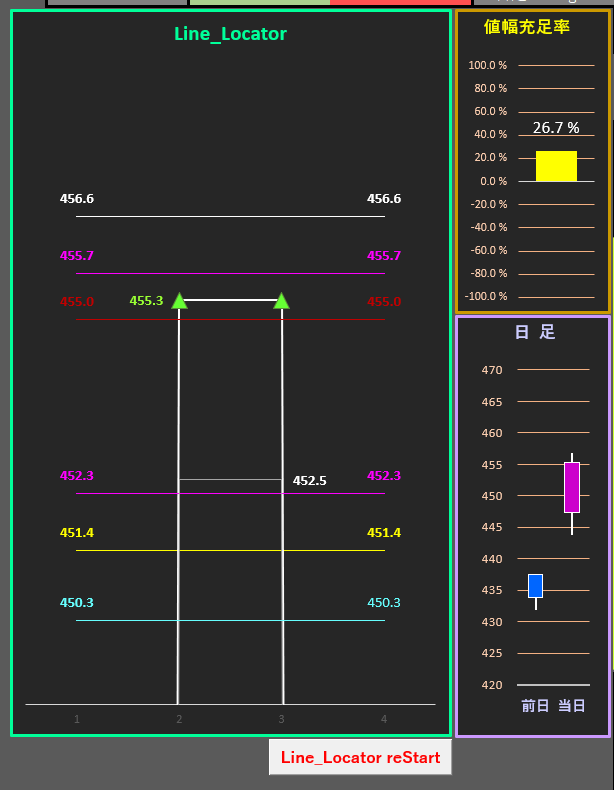Viewport: 614px width, 790px height.
Task: Select the blue 前日 candlestick body
Action: click(535, 585)
